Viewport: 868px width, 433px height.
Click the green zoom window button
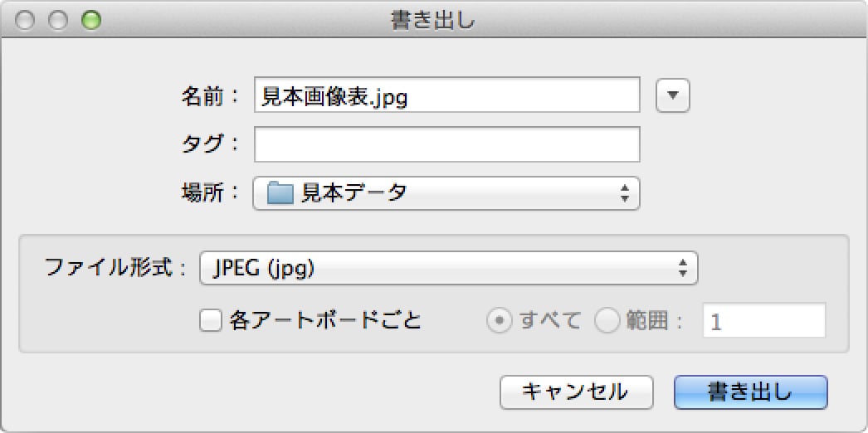click(x=90, y=21)
